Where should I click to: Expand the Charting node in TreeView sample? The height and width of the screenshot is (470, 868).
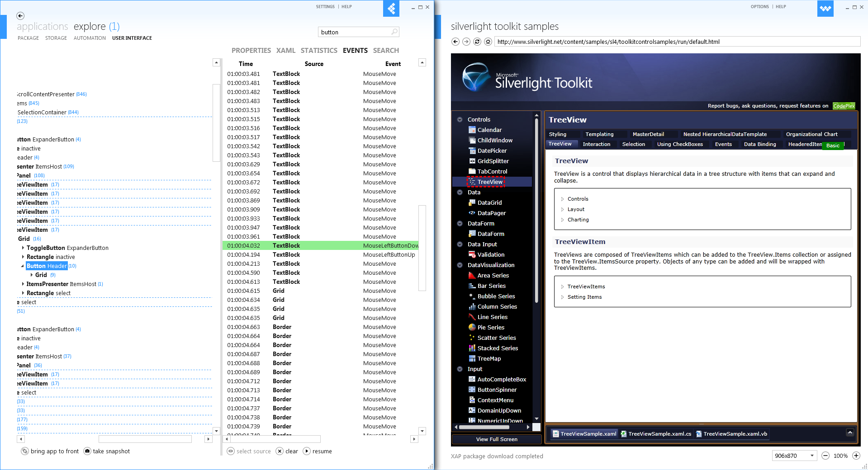[563, 220]
